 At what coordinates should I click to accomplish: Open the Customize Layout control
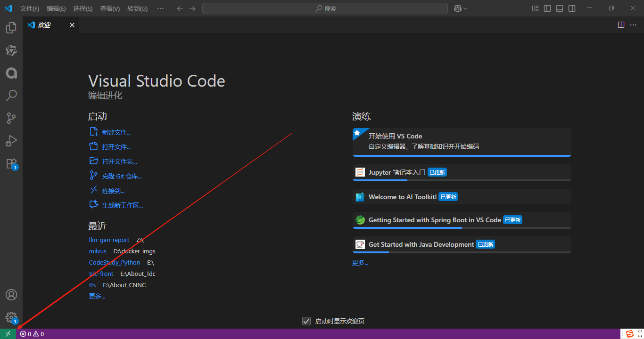(x=536, y=8)
